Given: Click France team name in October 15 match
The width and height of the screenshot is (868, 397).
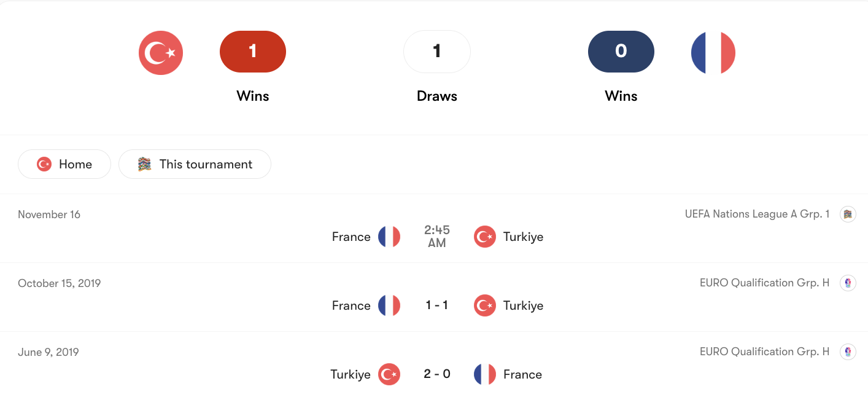Looking at the screenshot, I should [351, 305].
